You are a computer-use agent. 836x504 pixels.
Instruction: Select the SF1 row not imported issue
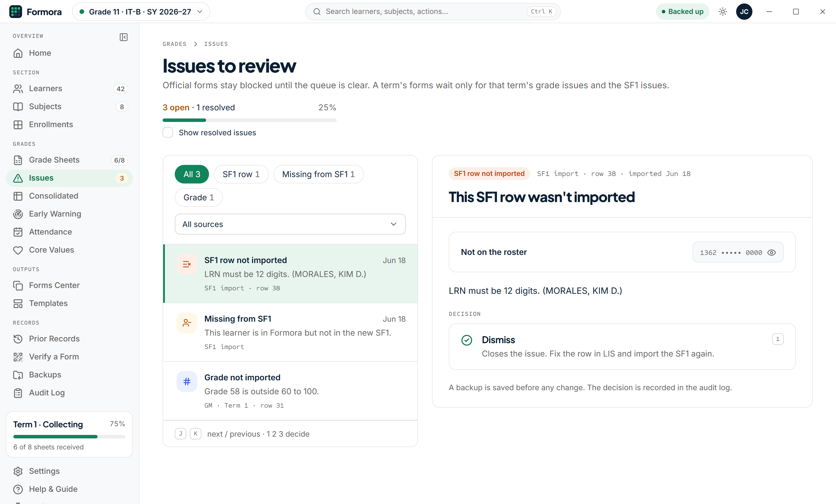pyautogui.click(x=291, y=273)
